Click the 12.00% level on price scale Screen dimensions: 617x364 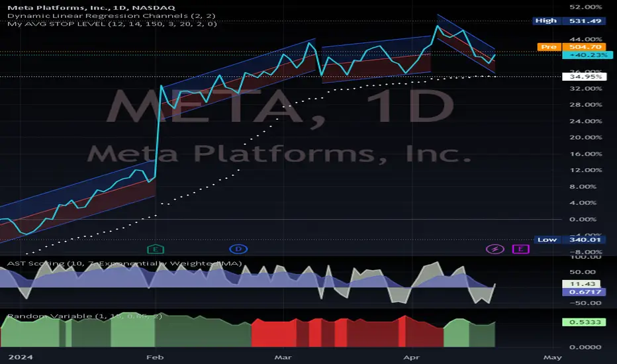coord(585,170)
